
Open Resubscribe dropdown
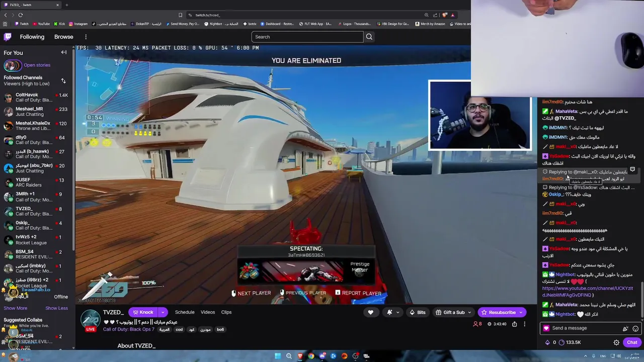point(521,312)
